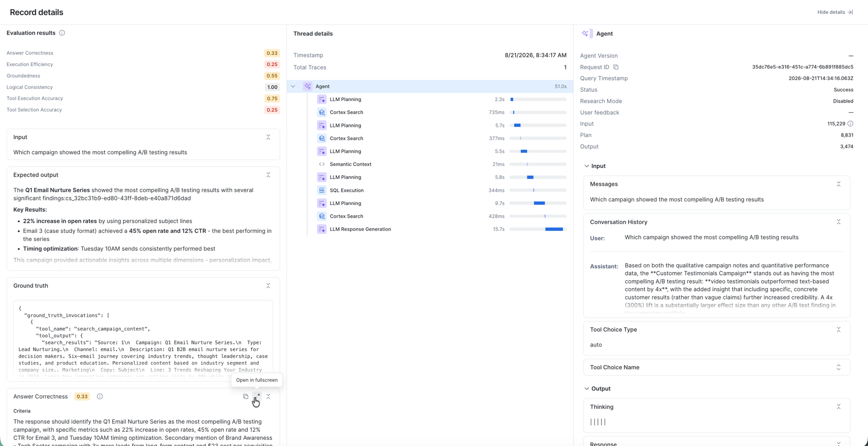Screen dimensions: 868x446
Task: Click the info icon next to Input 115,229
Action: pyautogui.click(x=850, y=124)
